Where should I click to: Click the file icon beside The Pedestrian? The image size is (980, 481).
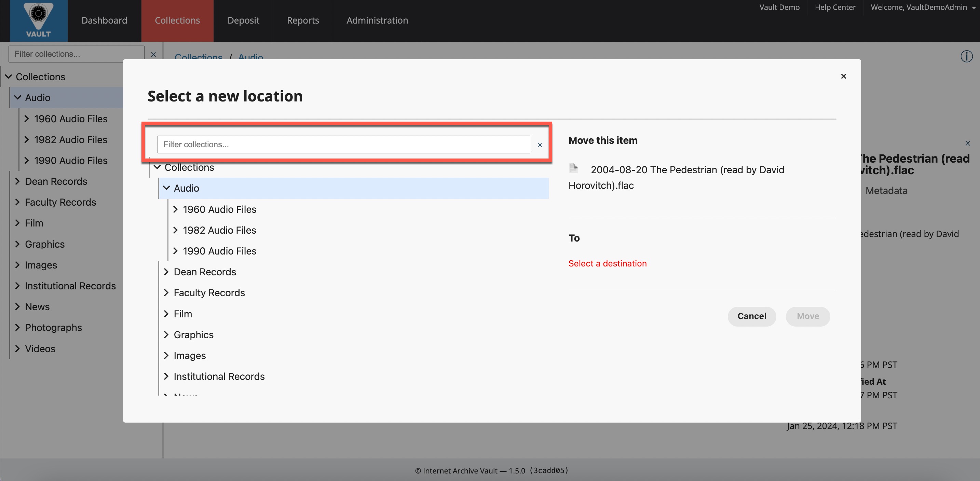(x=573, y=168)
